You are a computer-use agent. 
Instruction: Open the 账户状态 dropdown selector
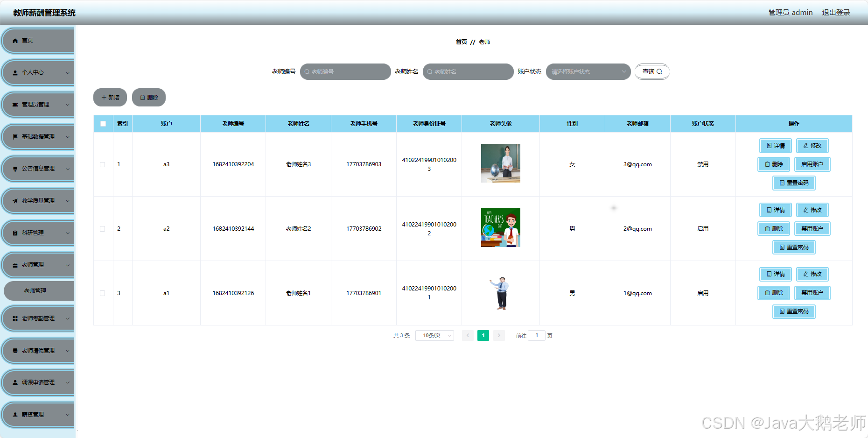coord(588,72)
